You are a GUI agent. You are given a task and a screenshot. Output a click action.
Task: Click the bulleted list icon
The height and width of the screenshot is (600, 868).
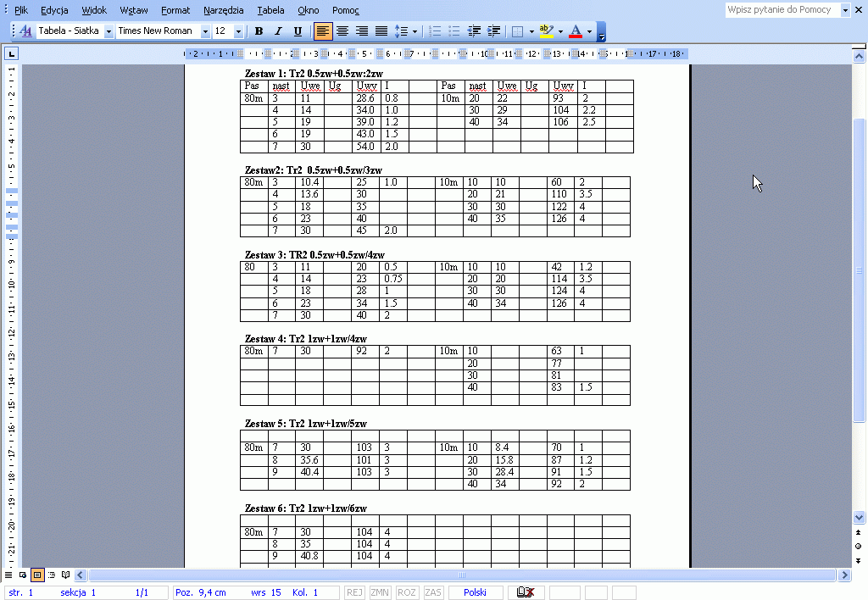tap(454, 31)
